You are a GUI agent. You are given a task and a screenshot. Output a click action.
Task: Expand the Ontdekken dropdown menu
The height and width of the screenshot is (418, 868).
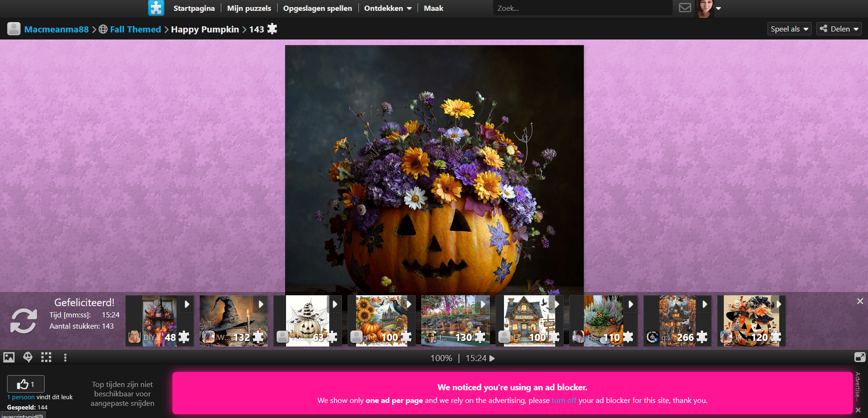[x=387, y=8]
